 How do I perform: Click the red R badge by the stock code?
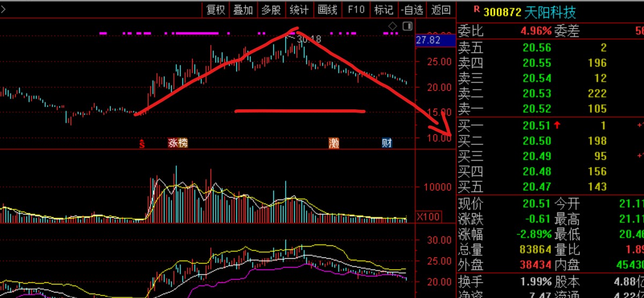476,9
